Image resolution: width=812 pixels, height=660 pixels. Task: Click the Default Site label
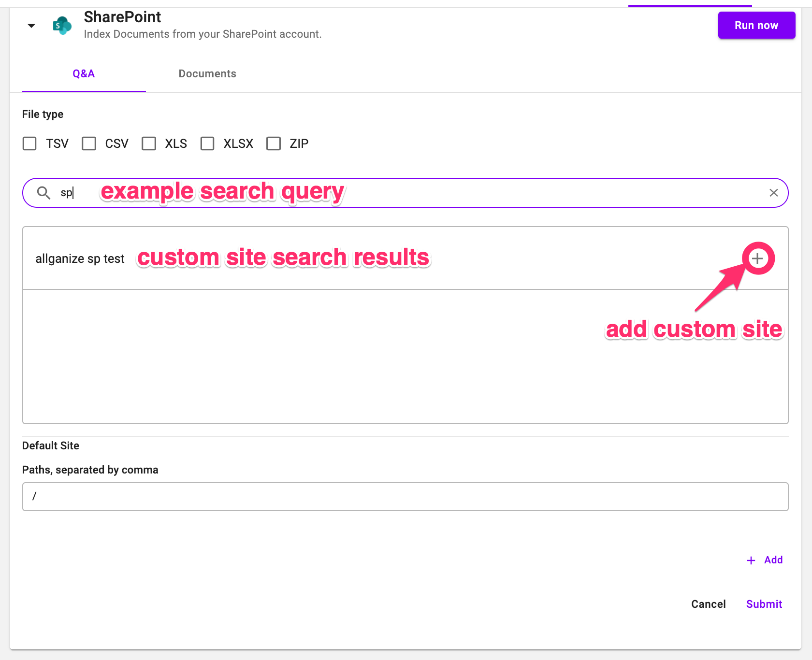51,445
